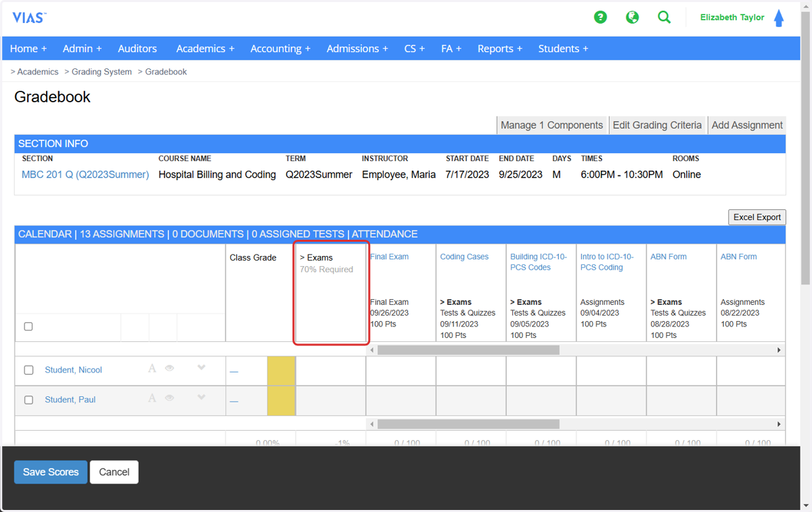Click the upper scrollbar right arrow
The height and width of the screenshot is (512, 812).
[779, 350]
